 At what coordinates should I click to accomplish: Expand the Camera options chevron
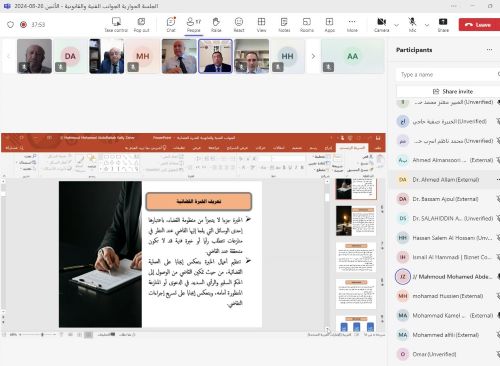pyautogui.click(x=396, y=25)
